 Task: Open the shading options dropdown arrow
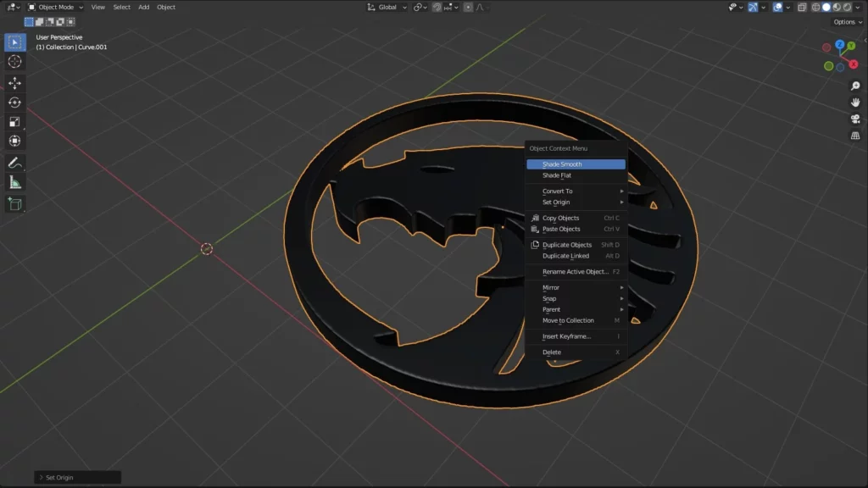pos(858,7)
